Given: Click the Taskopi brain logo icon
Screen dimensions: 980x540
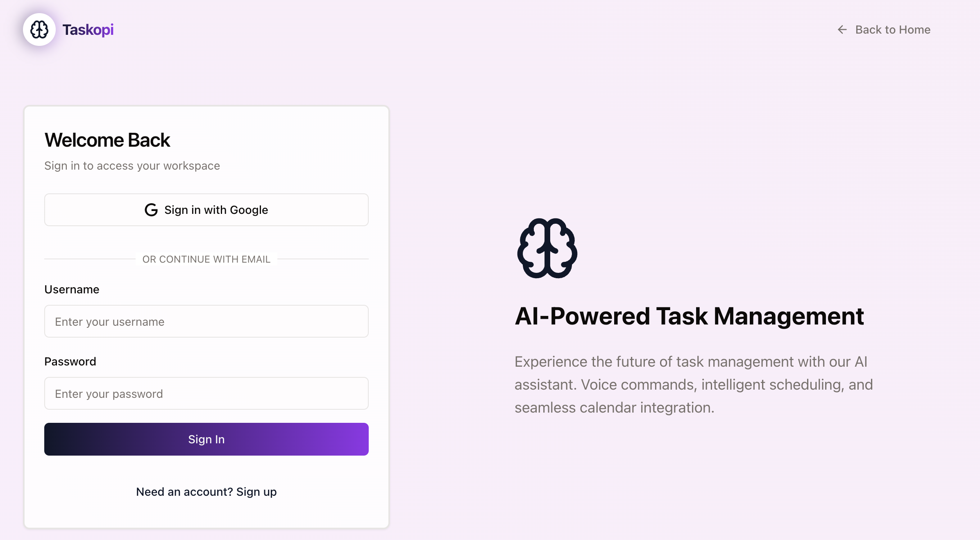Looking at the screenshot, I should [39, 29].
